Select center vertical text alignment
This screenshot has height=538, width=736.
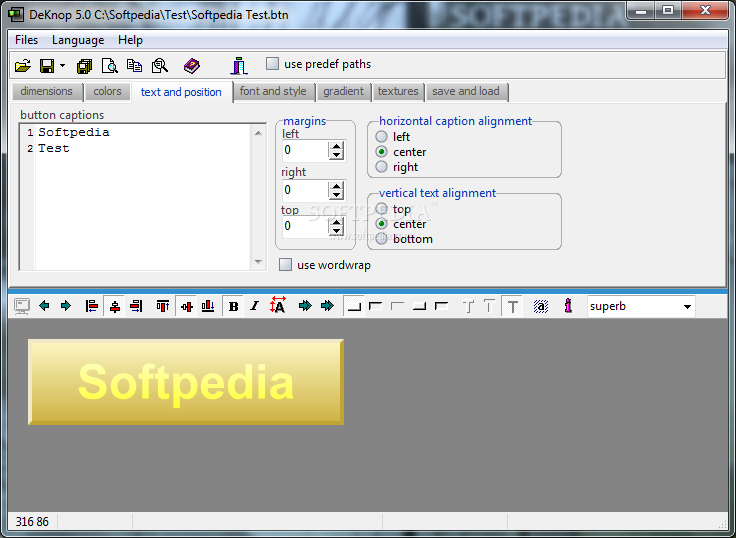(x=382, y=224)
